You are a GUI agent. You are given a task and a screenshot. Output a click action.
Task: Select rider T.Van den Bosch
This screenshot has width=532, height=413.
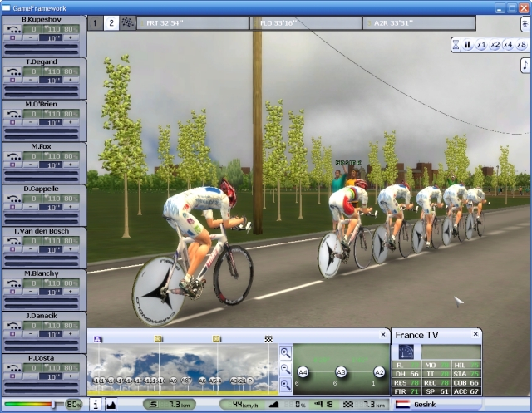pos(43,231)
